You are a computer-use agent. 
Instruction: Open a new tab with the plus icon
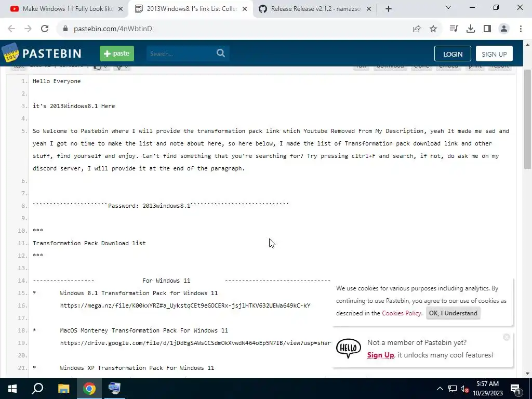[x=389, y=9]
